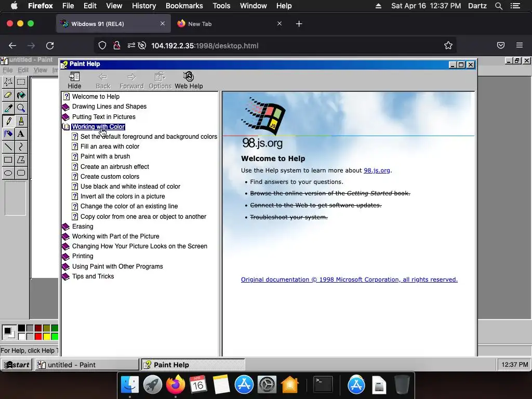532x399 pixels.
Task: Choose the Airbrush tool in Paint
Action: click(8, 134)
